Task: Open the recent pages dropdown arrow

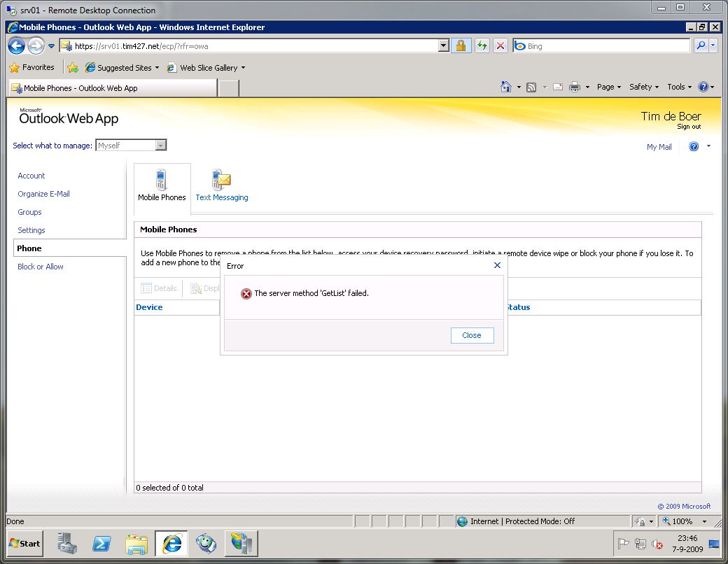Action: [x=52, y=46]
